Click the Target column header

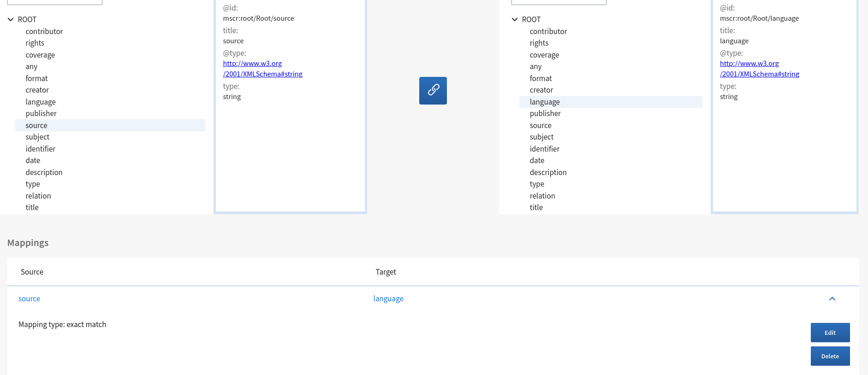386,272
